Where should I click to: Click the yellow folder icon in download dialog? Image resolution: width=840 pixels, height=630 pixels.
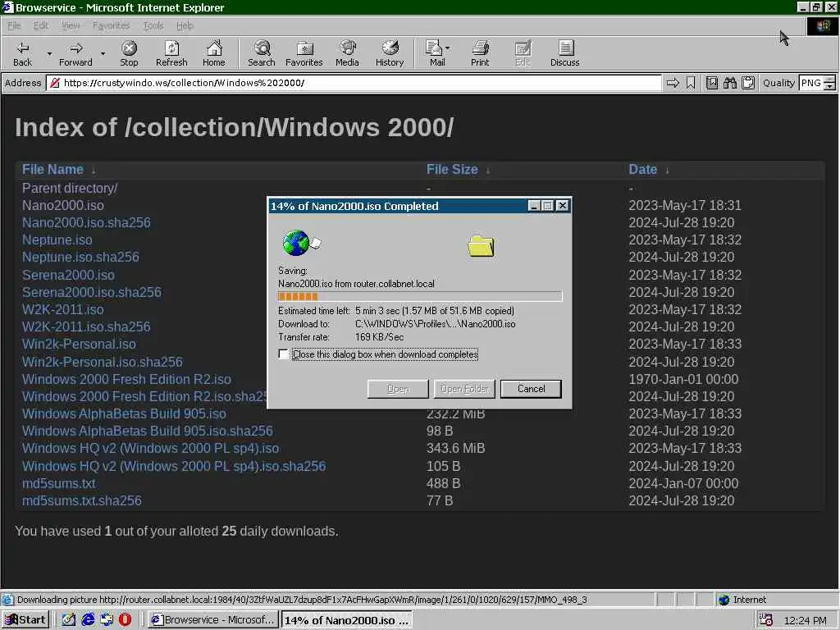(x=481, y=246)
